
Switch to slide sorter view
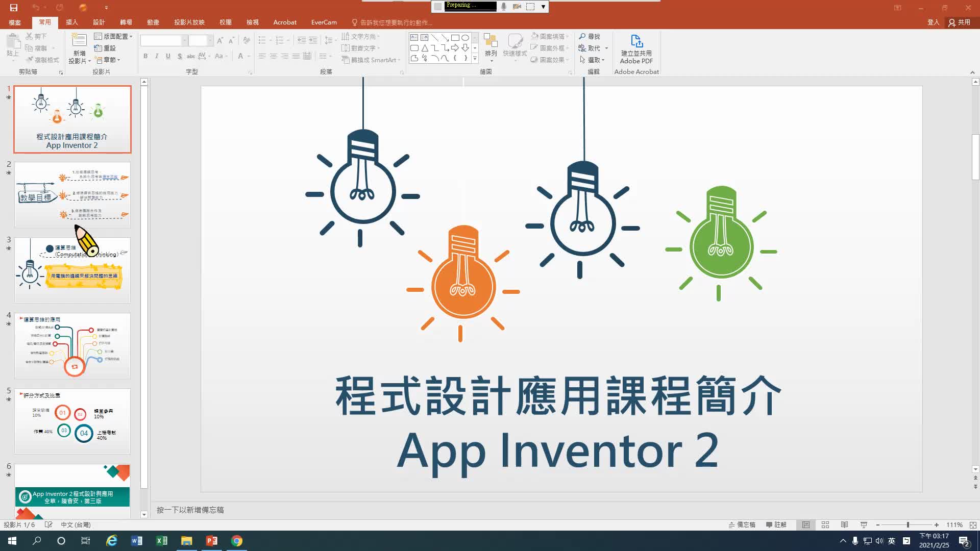point(825,524)
